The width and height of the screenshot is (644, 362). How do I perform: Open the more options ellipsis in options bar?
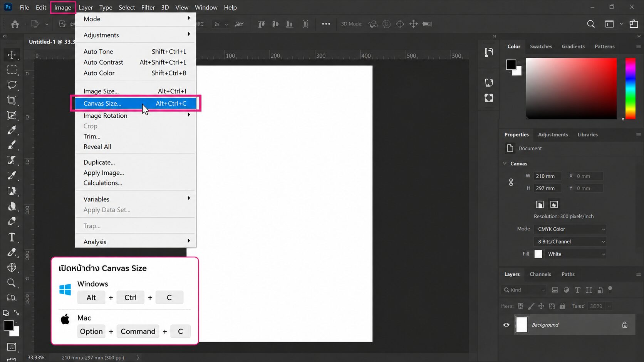(326, 24)
